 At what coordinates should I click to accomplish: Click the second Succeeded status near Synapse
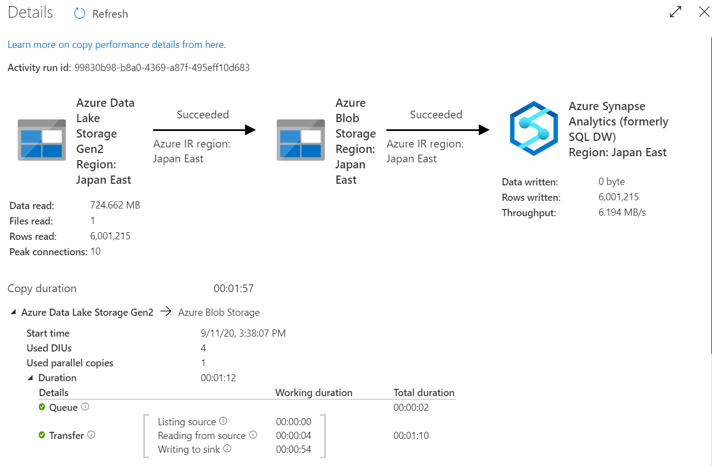436,114
